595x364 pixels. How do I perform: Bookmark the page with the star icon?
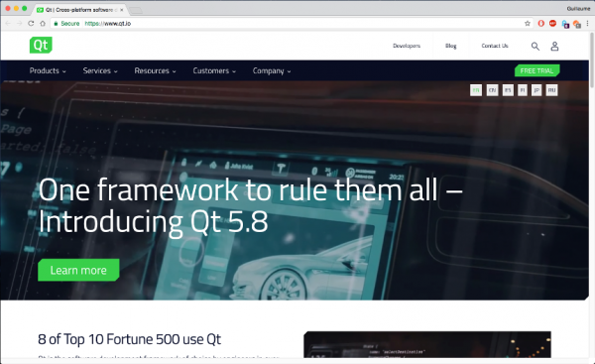click(x=528, y=24)
